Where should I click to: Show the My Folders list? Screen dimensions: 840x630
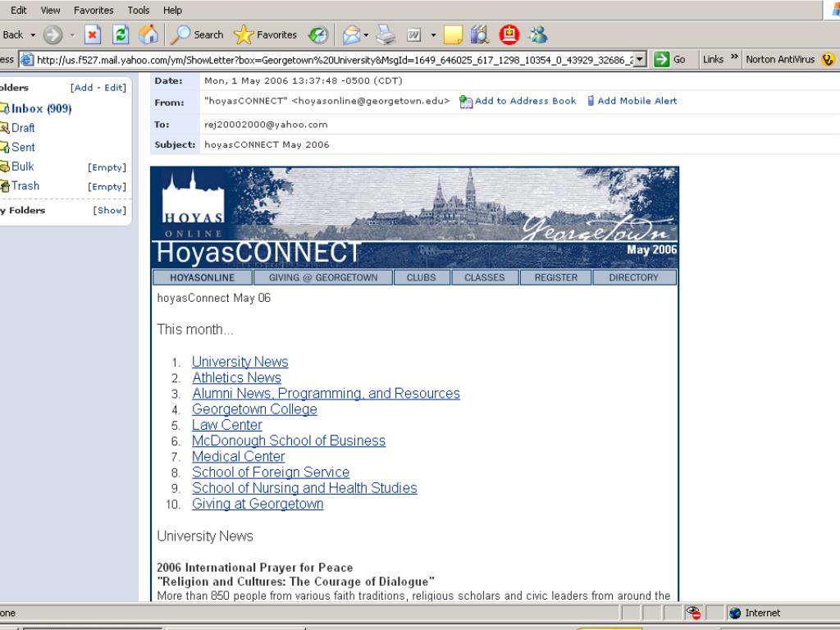110,211
